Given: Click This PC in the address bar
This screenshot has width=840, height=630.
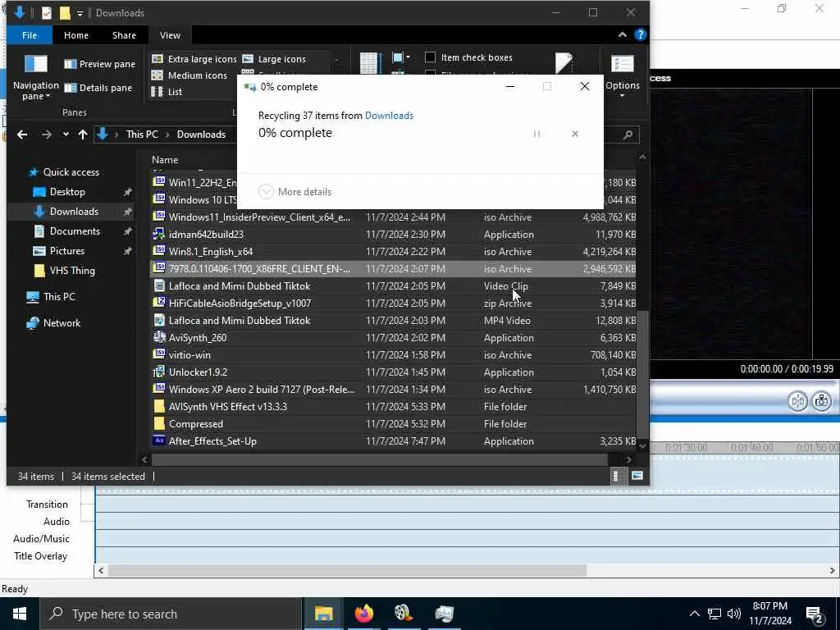Looking at the screenshot, I should click(142, 135).
